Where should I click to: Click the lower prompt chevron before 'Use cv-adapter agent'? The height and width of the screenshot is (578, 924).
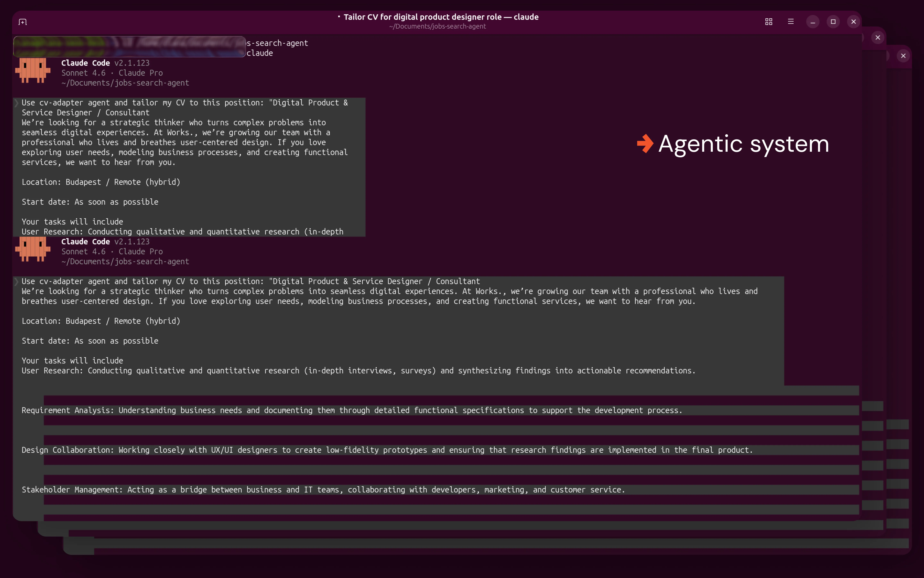[x=16, y=282]
